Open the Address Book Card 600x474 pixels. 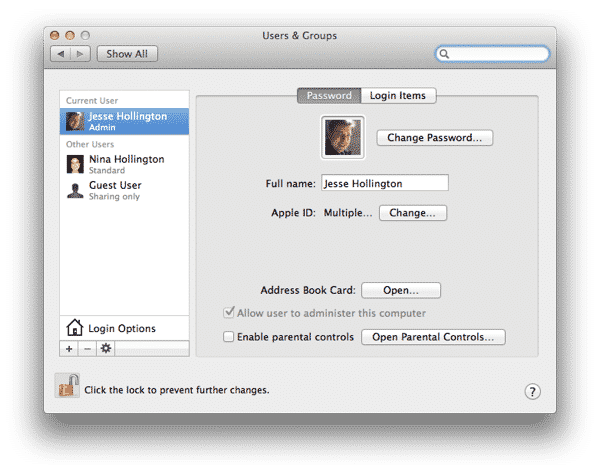(x=401, y=290)
